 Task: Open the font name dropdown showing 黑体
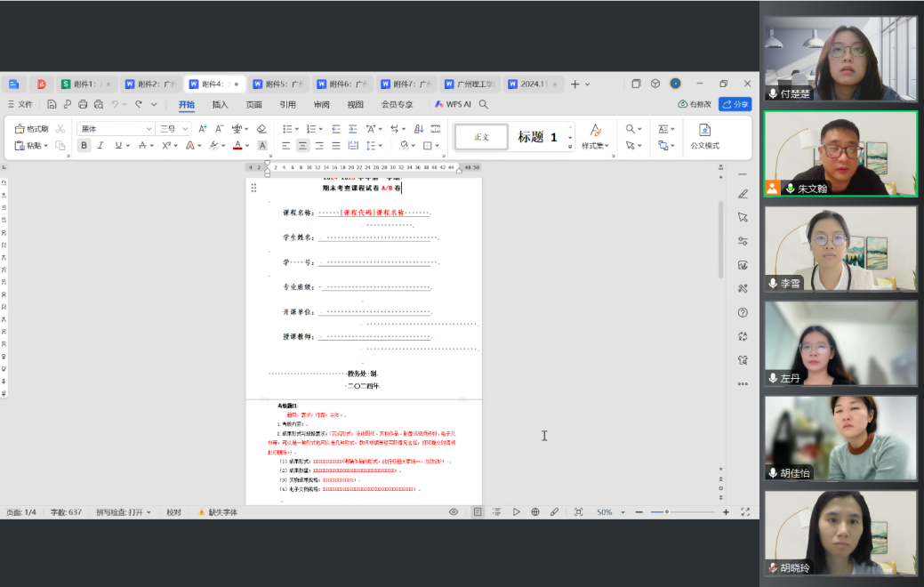click(x=116, y=129)
